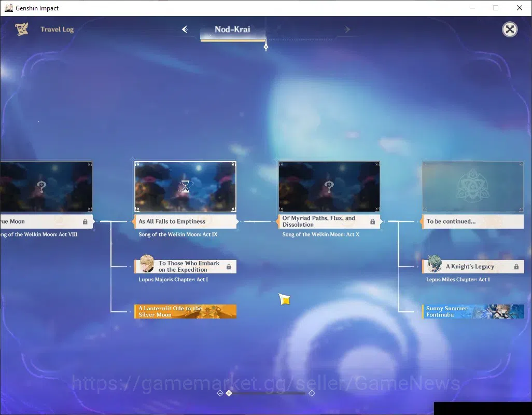This screenshot has width=532, height=415.
Task: Click lock icon on Lupus Majoris quest
Action: tap(229, 267)
